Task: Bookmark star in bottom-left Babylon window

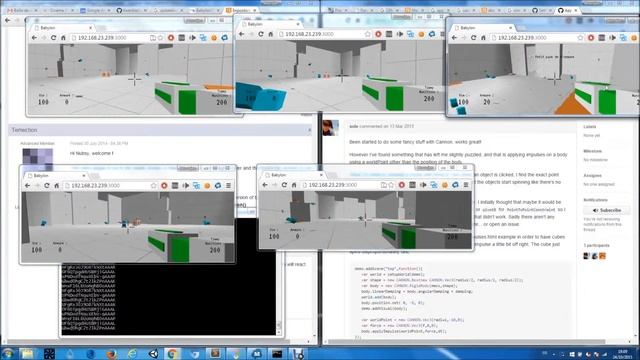Action: (153, 185)
